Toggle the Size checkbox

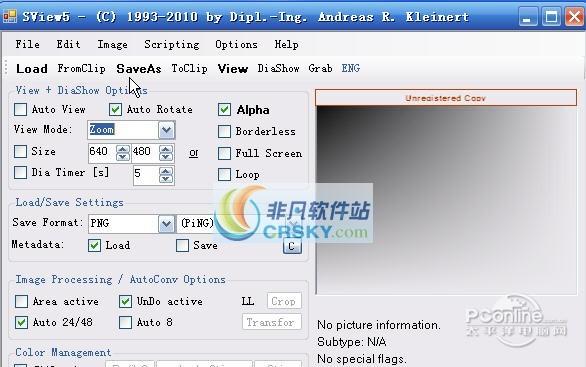[x=21, y=151]
